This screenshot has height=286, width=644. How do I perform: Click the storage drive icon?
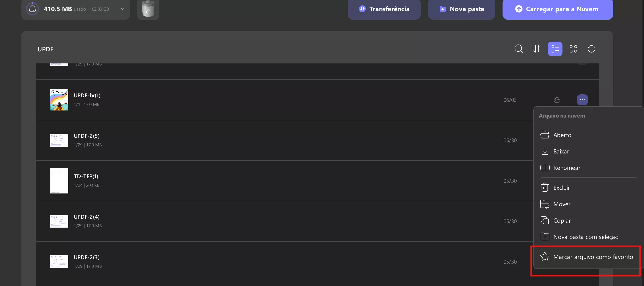(32, 9)
